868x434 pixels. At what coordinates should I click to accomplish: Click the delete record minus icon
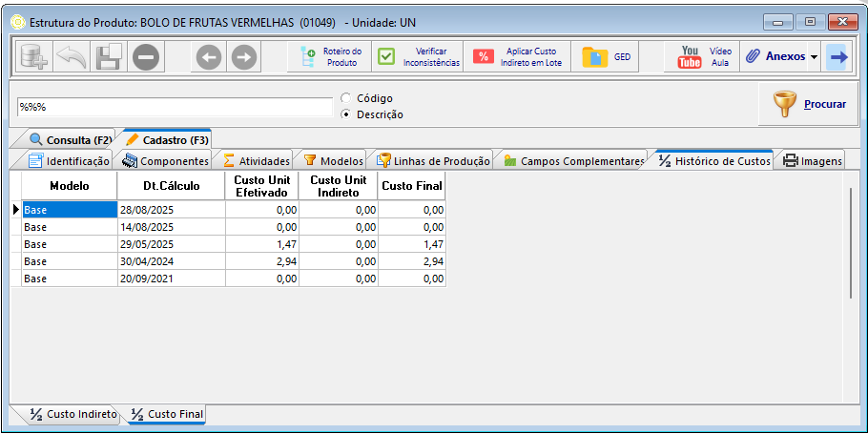point(146,57)
